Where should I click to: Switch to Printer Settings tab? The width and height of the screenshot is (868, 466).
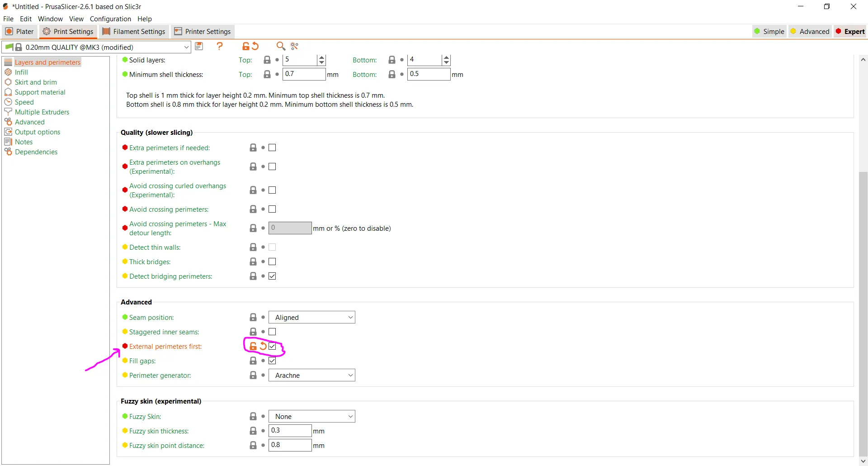203,32
